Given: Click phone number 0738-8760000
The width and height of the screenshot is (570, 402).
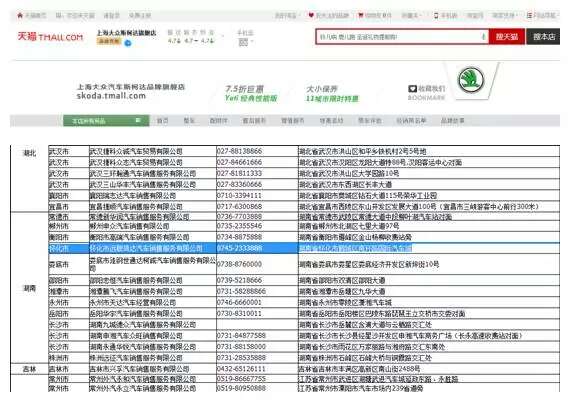Looking at the screenshot, I should coord(239,264).
